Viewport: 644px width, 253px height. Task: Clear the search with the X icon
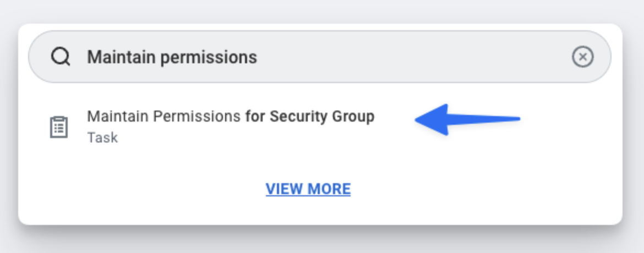(582, 57)
